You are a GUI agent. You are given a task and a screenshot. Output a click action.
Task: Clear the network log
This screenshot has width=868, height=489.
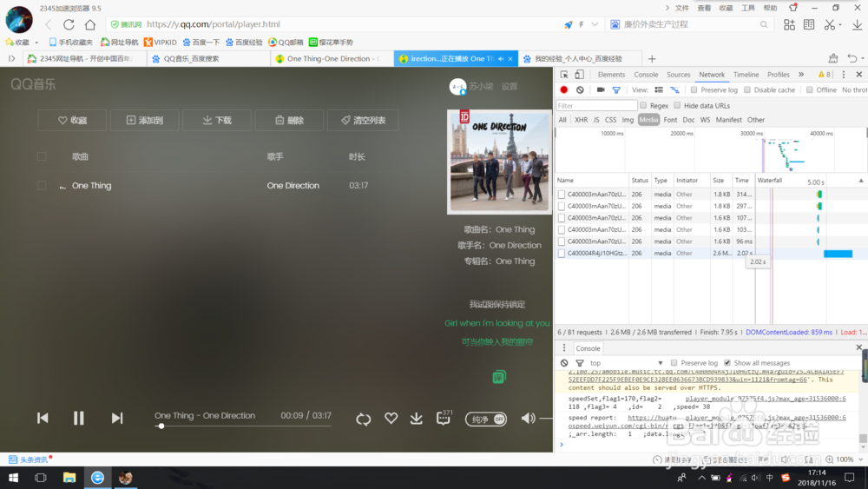(580, 89)
